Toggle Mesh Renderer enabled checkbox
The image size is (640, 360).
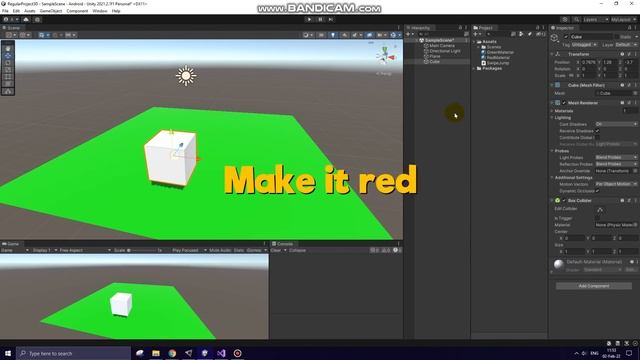(x=564, y=103)
